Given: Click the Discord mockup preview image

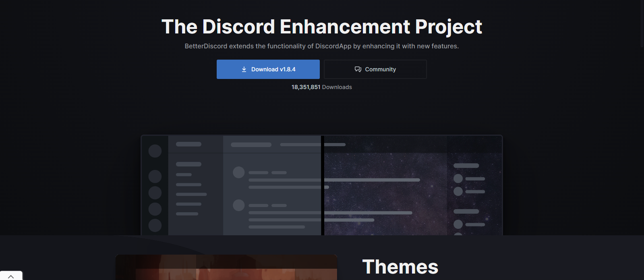Looking at the screenshot, I should tap(322, 185).
